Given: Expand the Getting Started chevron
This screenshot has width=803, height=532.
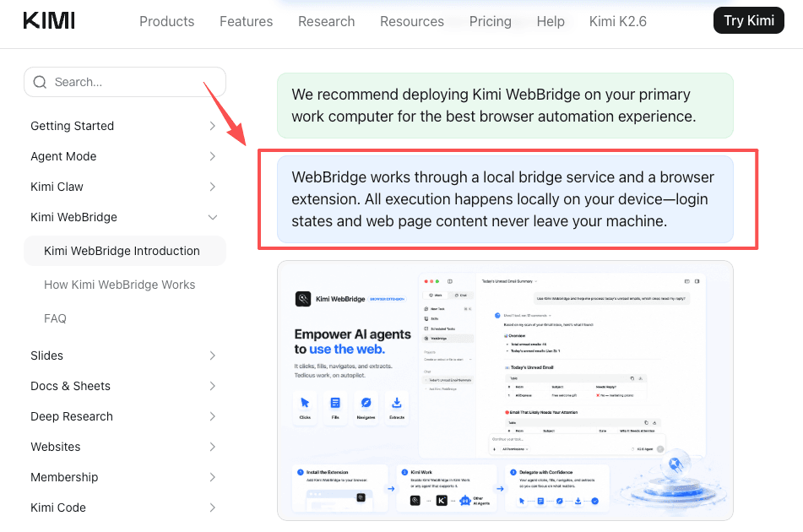Looking at the screenshot, I should 213,126.
